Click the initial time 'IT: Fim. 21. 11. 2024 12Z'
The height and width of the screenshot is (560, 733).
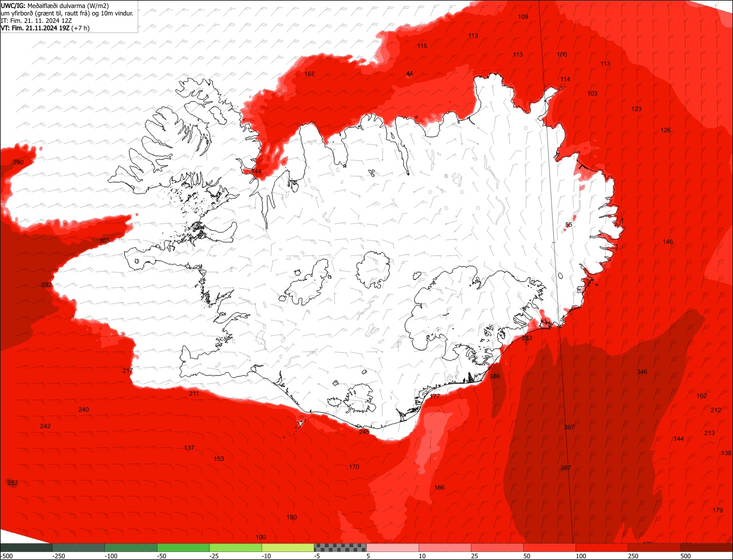(x=37, y=20)
